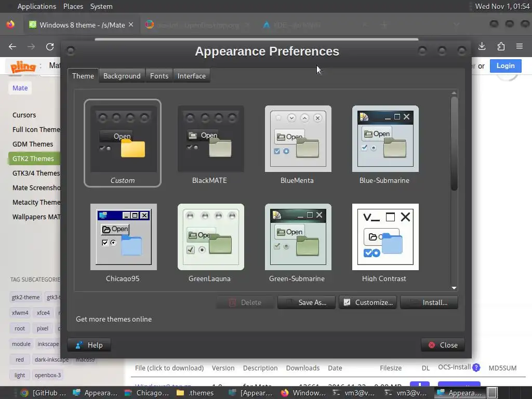Go back in Firefox browser

[12, 46]
